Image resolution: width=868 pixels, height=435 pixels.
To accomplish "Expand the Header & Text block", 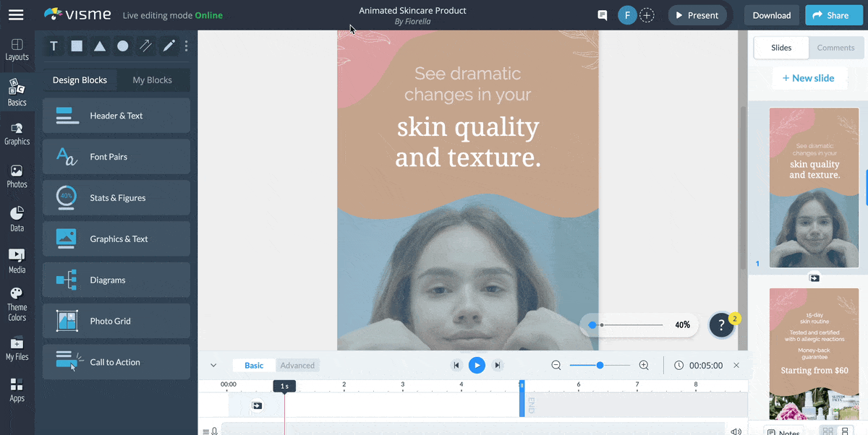I will pyautogui.click(x=116, y=116).
